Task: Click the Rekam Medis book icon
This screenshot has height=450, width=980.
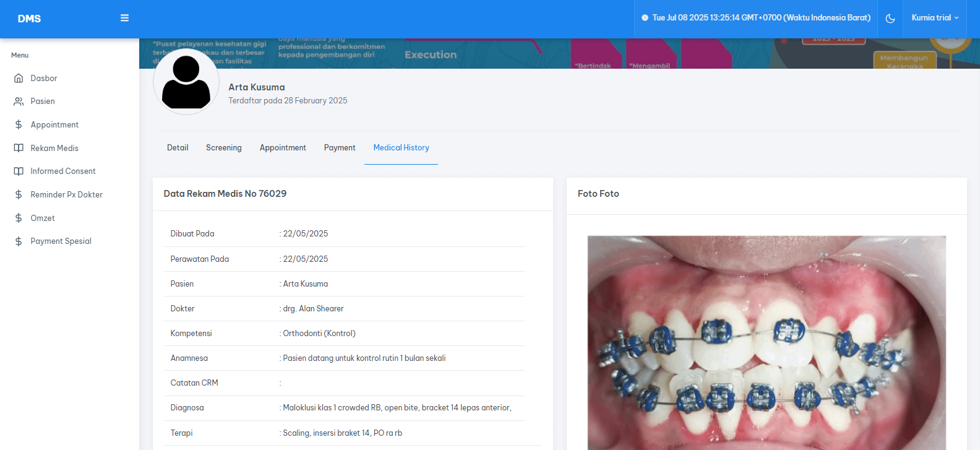Action: [19, 149]
